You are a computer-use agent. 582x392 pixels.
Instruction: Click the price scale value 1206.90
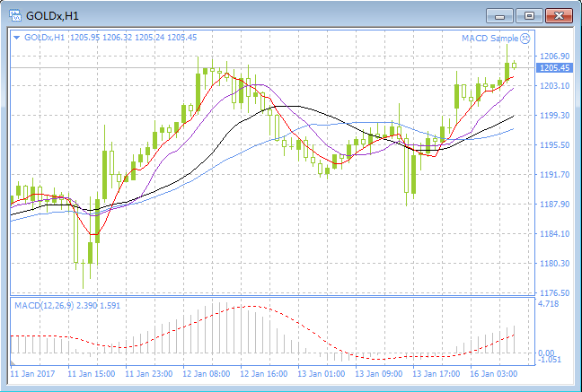(x=554, y=56)
